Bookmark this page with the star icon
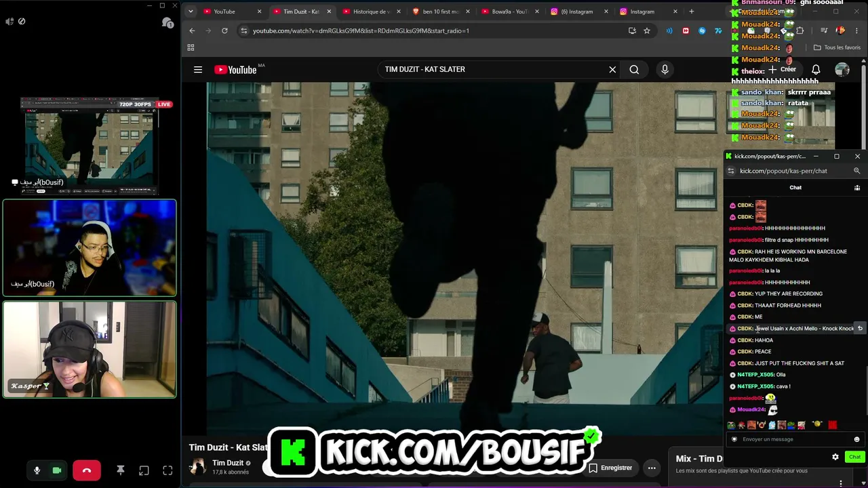 pos(647,30)
